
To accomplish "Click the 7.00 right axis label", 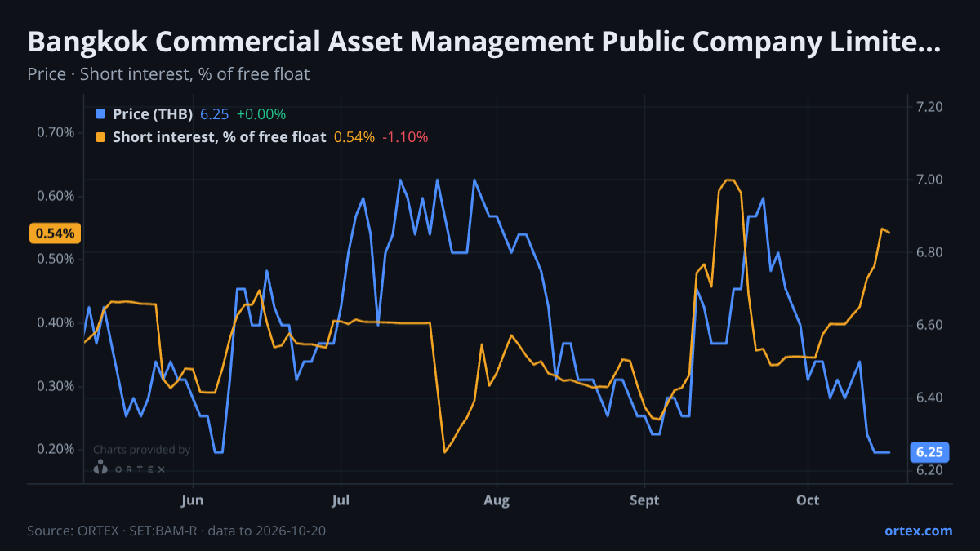I will click(x=929, y=180).
